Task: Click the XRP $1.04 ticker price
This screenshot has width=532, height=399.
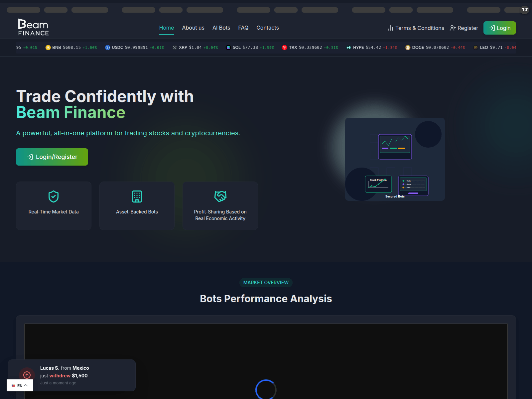Action: [x=195, y=48]
